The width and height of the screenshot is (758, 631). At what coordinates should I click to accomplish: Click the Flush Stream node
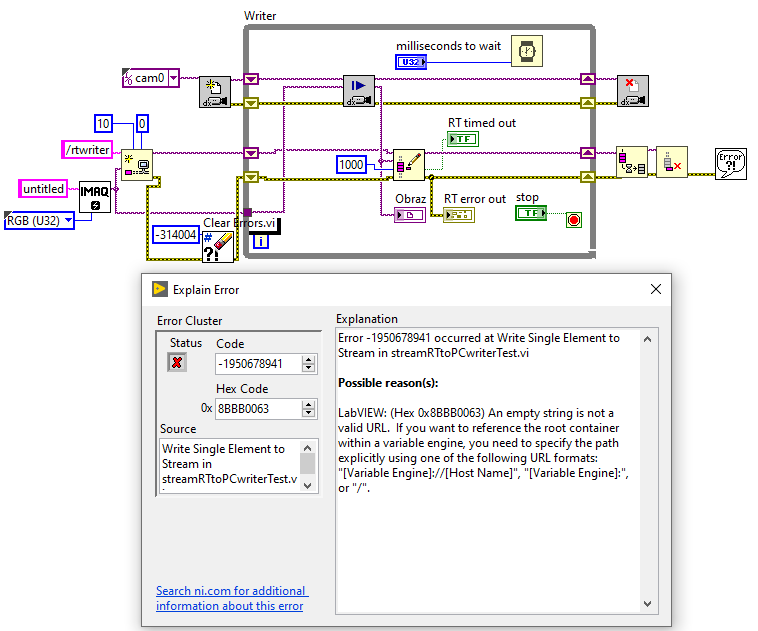coord(632,162)
